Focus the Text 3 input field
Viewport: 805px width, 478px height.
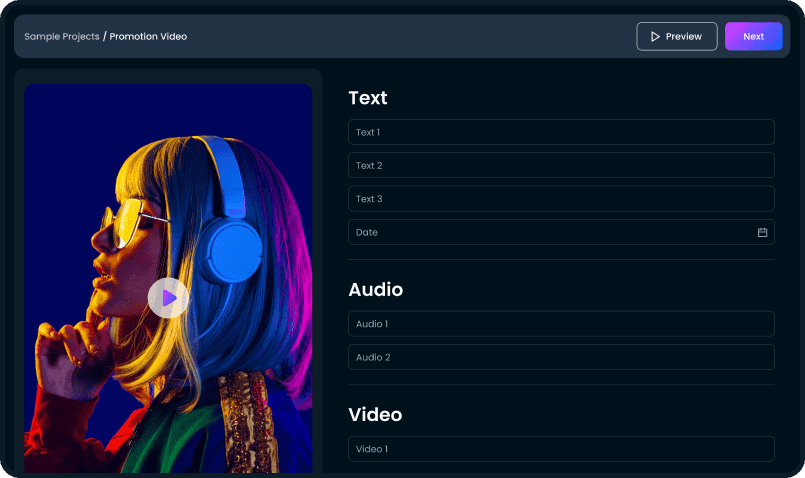click(x=561, y=199)
